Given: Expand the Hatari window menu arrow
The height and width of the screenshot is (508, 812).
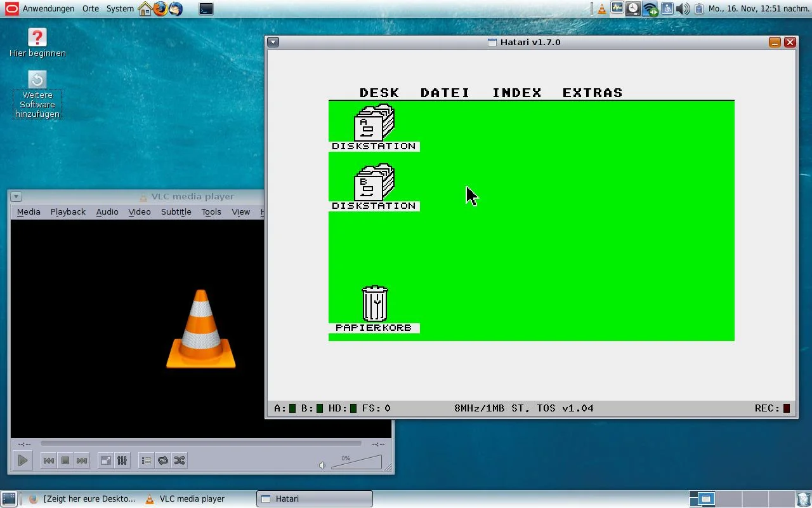Looking at the screenshot, I should [273, 43].
